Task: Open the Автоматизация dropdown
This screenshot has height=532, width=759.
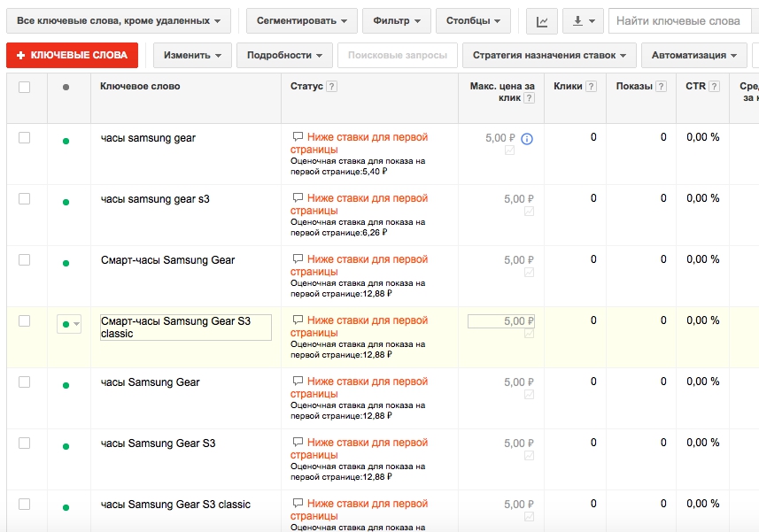Action: tap(694, 55)
